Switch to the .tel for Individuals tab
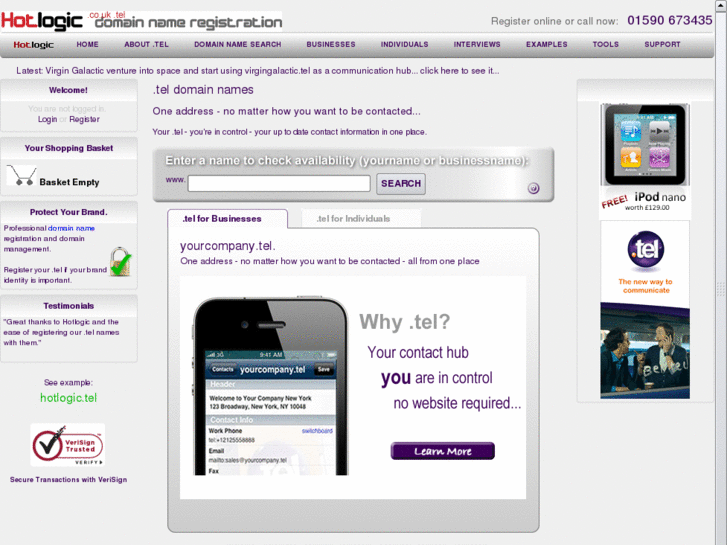This screenshot has width=727, height=545. click(361, 218)
